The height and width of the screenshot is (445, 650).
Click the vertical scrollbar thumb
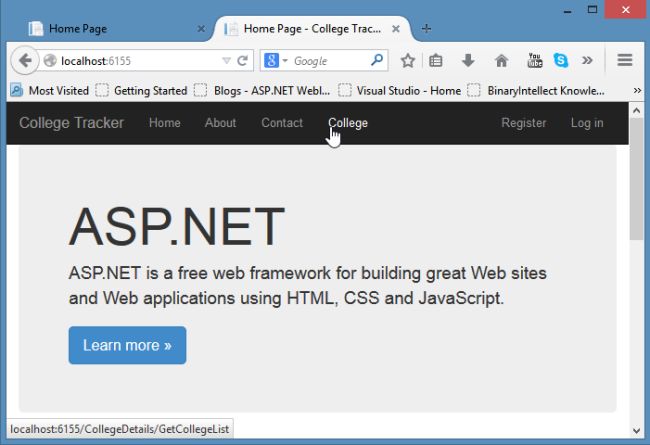(636, 178)
